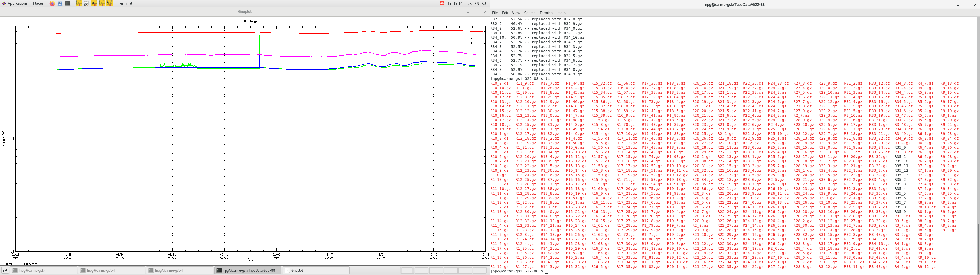Open the screenshot tool camera icon
The height and width of the screenshot is (275, 980).
(86, 3)
